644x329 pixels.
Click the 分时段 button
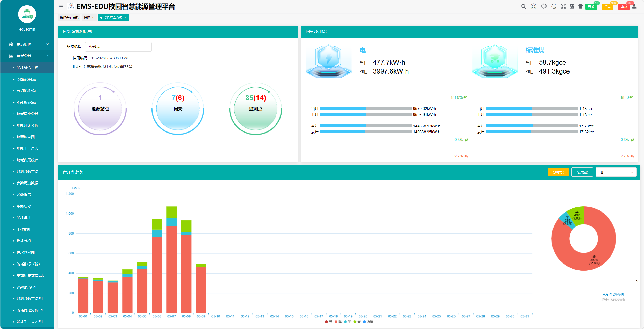pyautogui.click(x=558, y=172)
